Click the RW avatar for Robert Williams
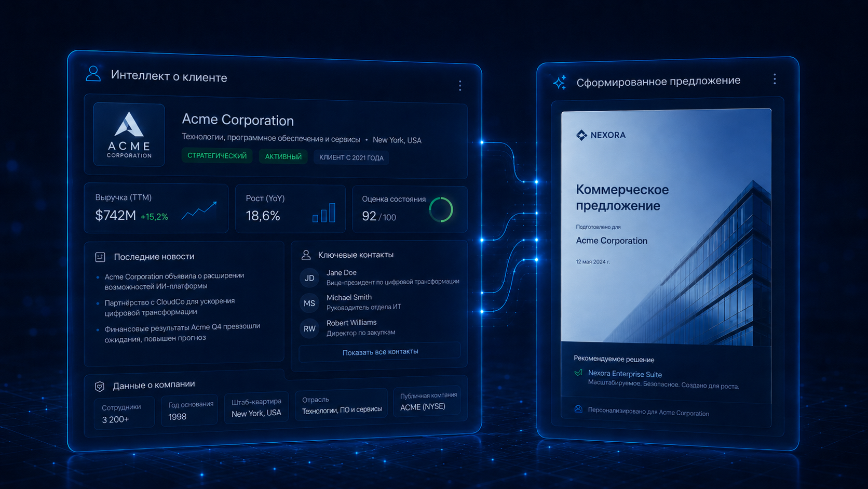This screenshot has height=489, width=868. [x=309, y=328]
